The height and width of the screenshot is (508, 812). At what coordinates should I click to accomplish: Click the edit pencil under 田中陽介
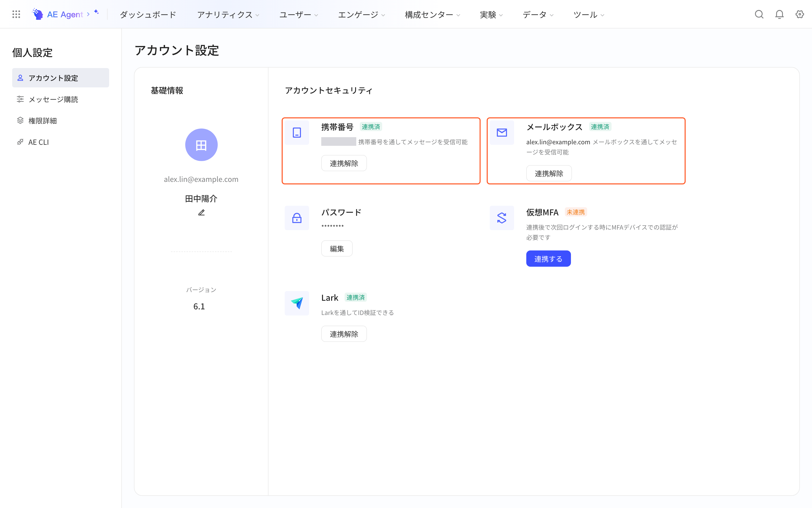[201, 213]
